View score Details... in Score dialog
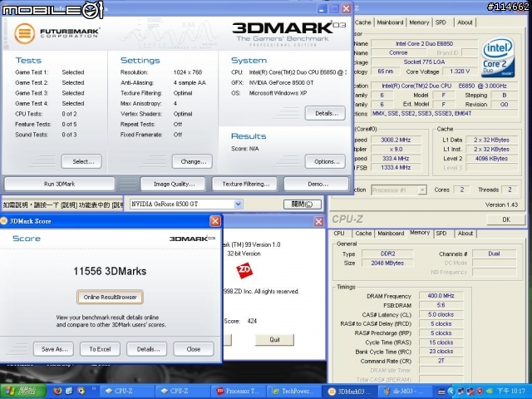This screenshot has width=532, height=399. [147, 349]
